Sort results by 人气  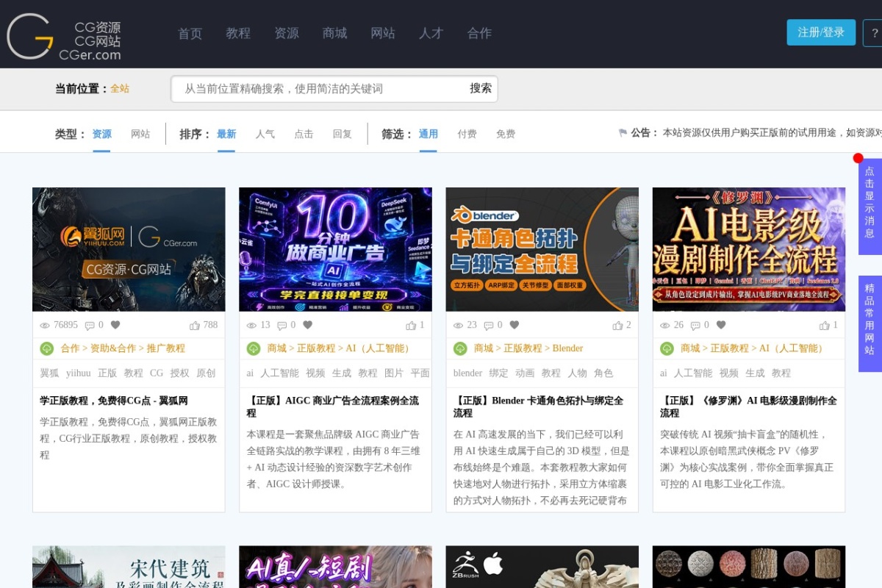click(265, 134)
